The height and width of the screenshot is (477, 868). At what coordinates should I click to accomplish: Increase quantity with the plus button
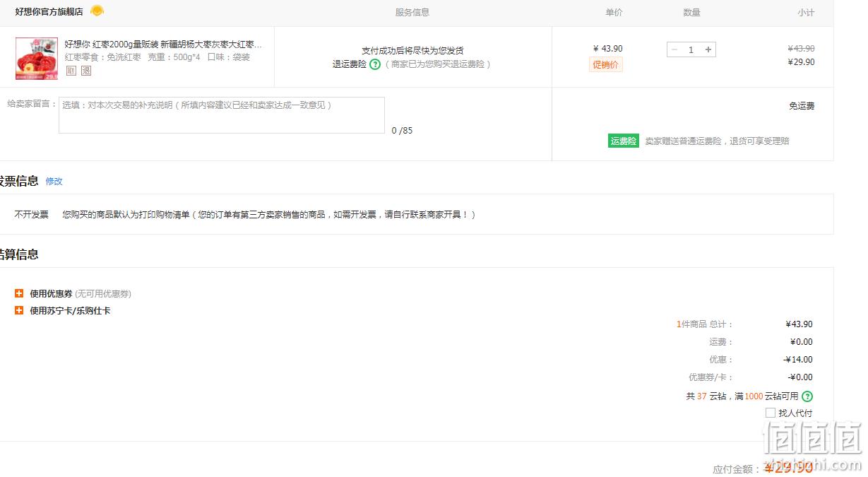tap(708, 49)
